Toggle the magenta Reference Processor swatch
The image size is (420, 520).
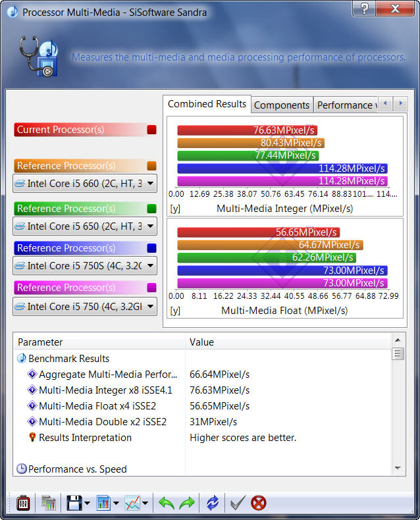[x=151, y=288]
